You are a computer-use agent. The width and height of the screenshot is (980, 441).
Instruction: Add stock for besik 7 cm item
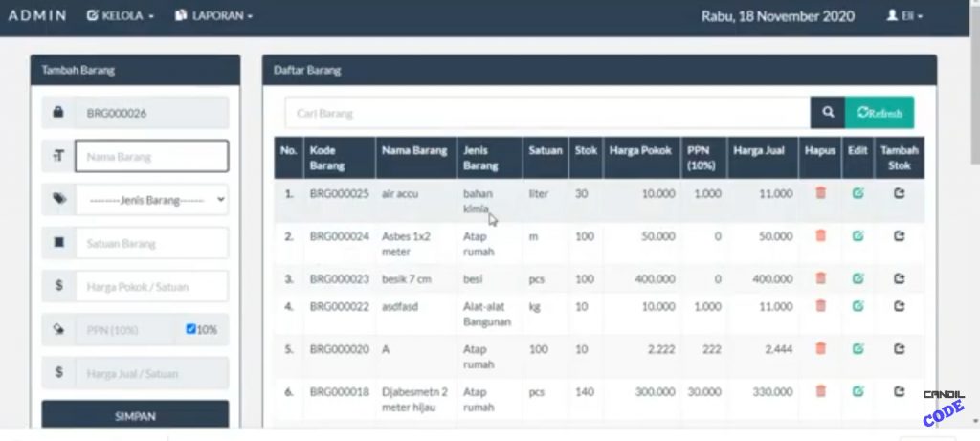click(x=899, y=278)
